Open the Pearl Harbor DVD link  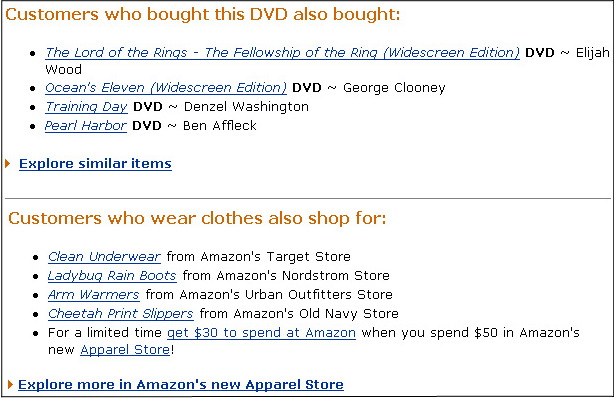[x=86, y=125]
